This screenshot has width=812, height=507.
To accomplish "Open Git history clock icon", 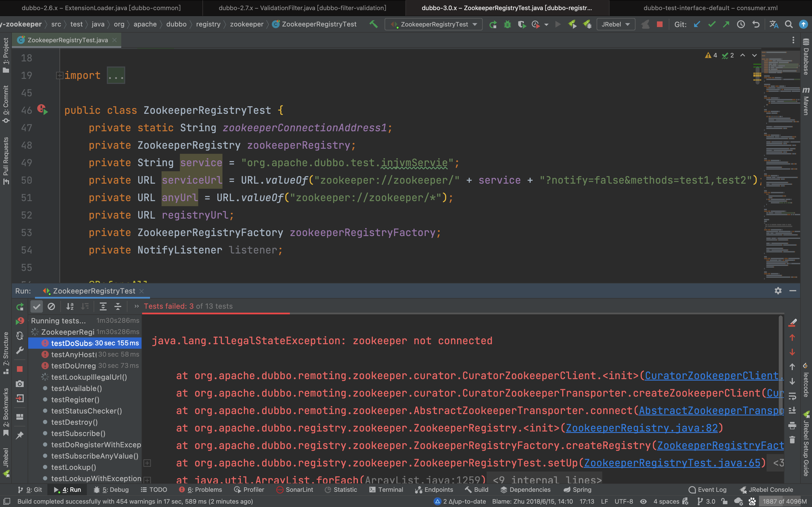I will (741, 24).
